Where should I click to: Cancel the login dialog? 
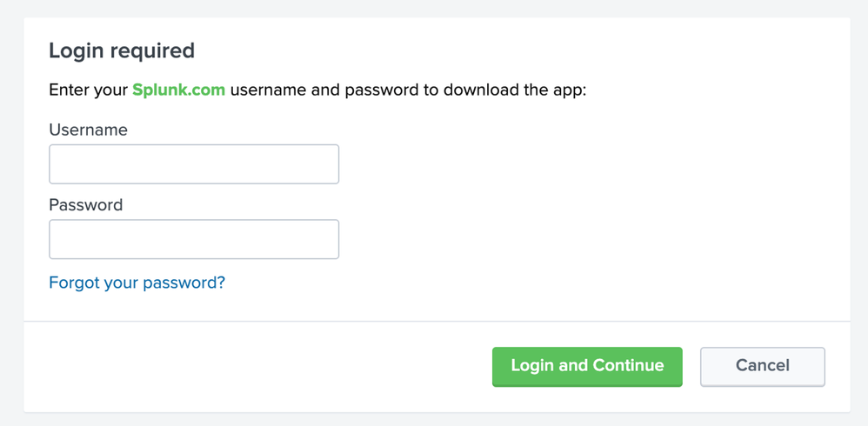click(762, 366)
